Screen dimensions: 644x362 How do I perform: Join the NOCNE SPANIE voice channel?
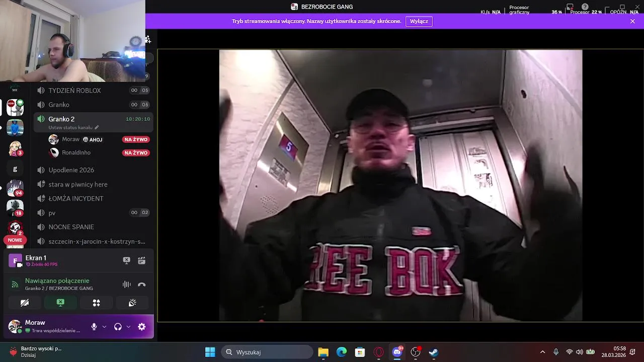click(93, 227)
